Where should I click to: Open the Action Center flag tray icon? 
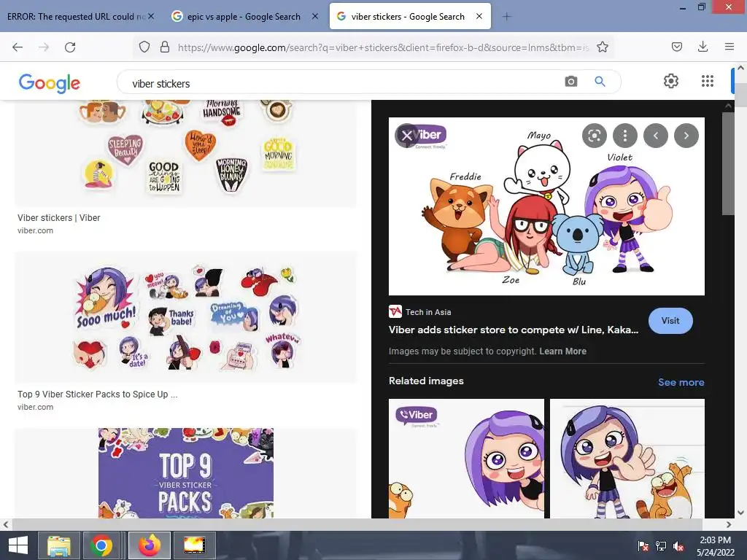coord(643,545)
